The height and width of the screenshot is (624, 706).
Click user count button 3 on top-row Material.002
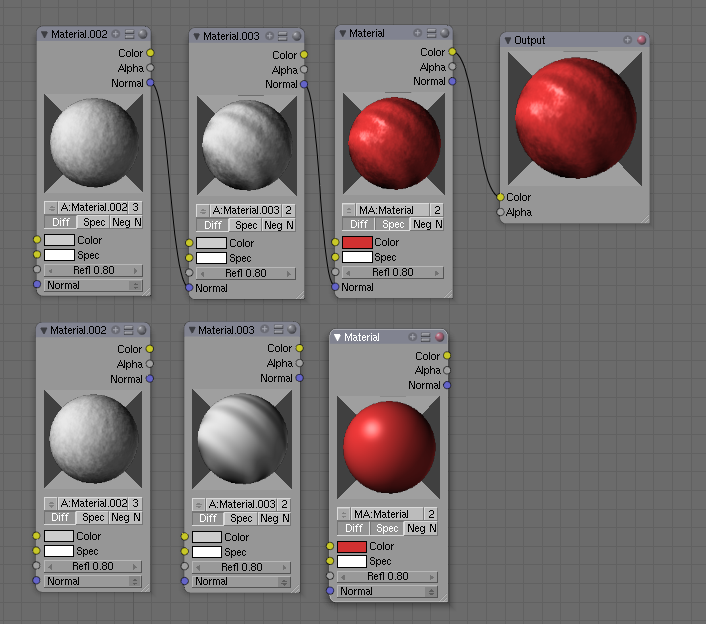[135, 208]
